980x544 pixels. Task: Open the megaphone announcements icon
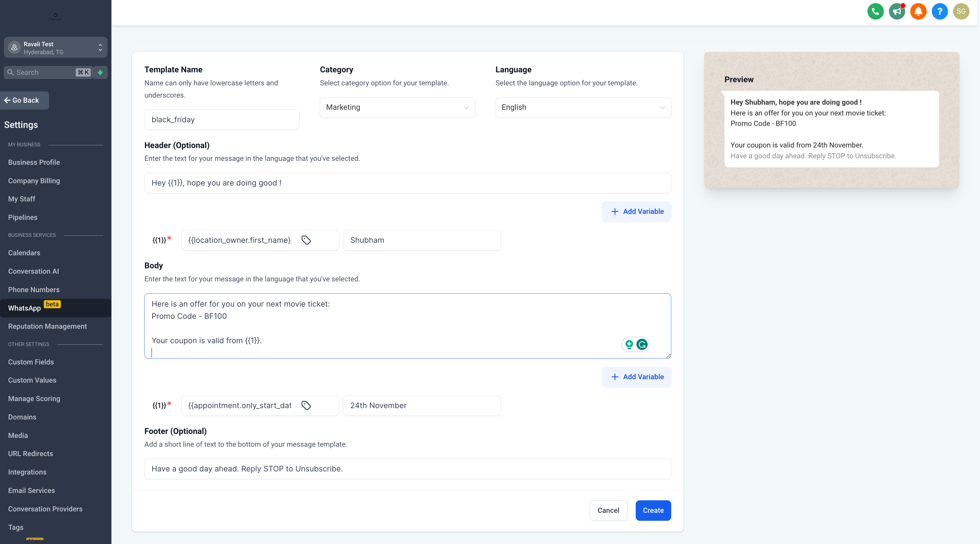pyautogui.click(x=897, y=11)
